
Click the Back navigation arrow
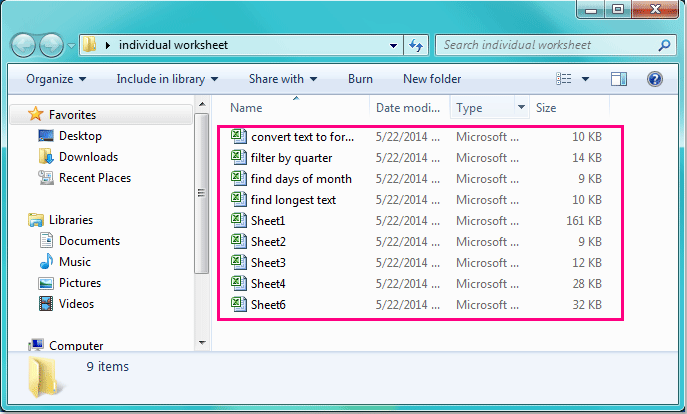(x=26, y=45)
